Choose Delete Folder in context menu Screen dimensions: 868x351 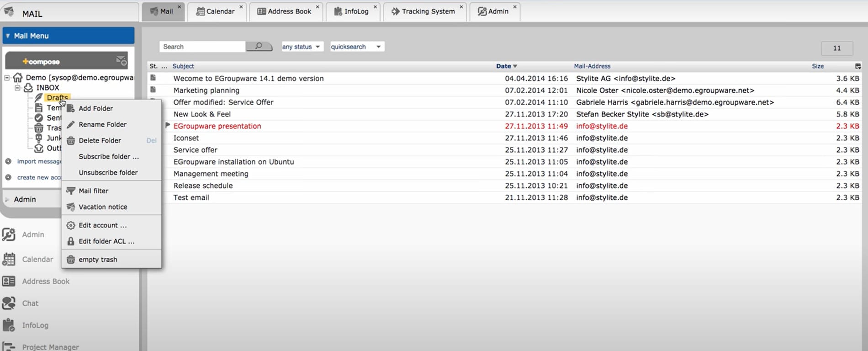click(x=111, y=140)
